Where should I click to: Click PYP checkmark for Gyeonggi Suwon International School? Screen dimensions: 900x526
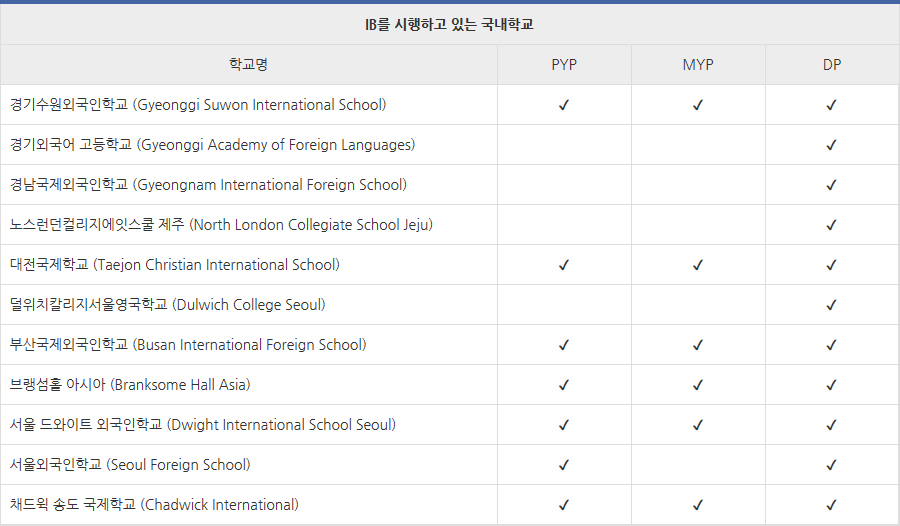pyautogui.click(x=564, y=105)
